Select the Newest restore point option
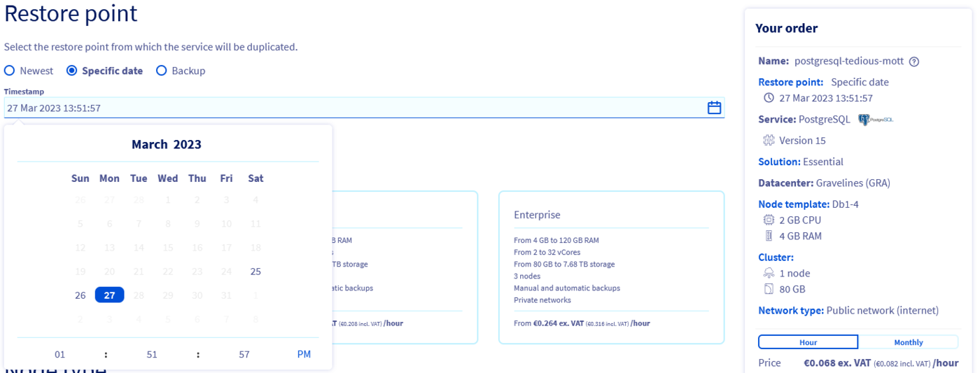Screen dimensions: 980x373 (x=9, y=71)
